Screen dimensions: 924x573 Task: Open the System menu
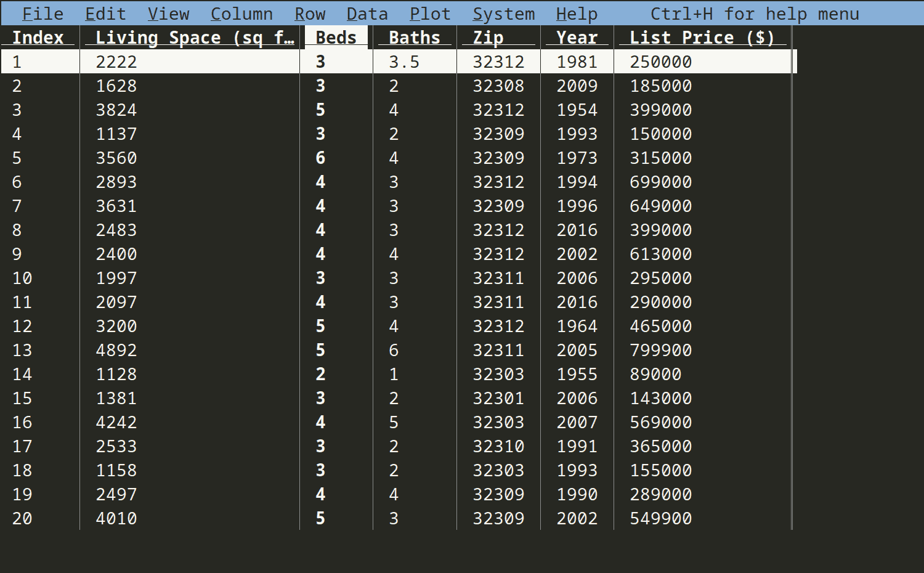coord(504,14)
